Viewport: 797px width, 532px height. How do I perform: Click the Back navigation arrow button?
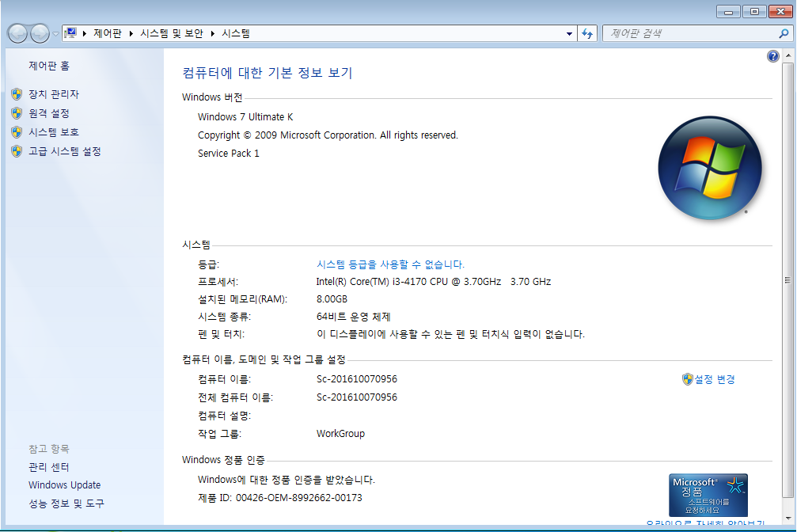17,34
